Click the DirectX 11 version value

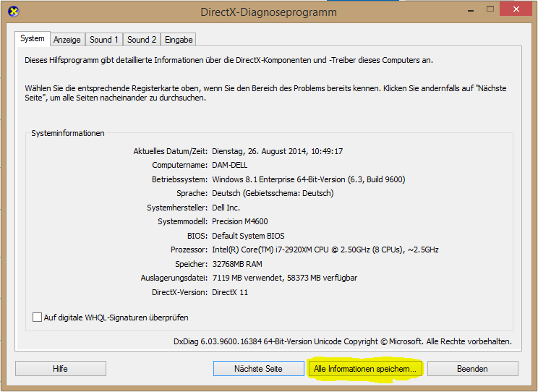click(230, 292)
